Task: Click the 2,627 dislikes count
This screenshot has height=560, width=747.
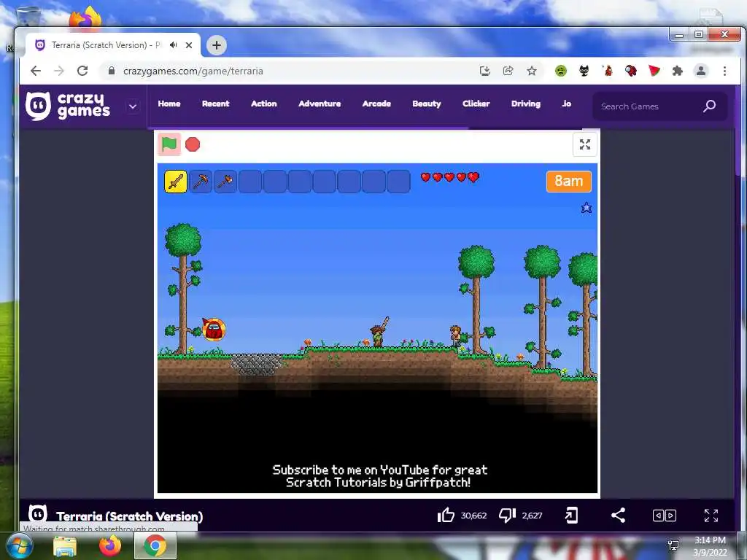Action: [532, 516]
